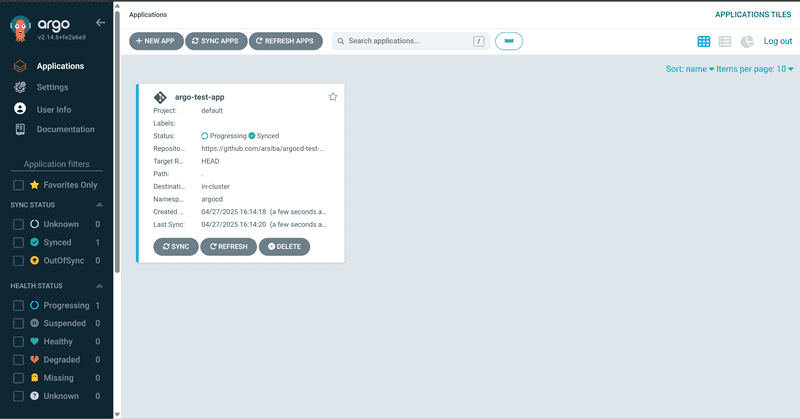Image resolution: width=800 pixels, height=419 pixels.
Task: Open the github.com/arsiba repository URL
Action: (263, 149)
